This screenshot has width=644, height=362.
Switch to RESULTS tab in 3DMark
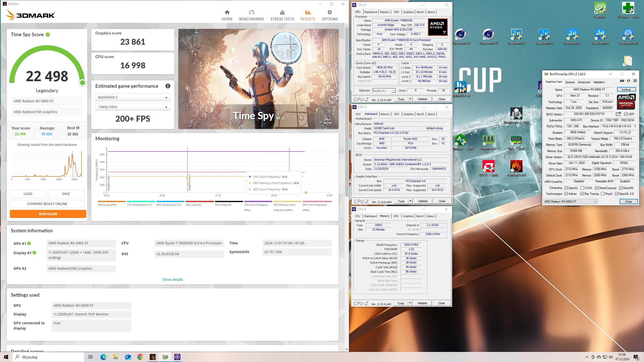(x=308, y=15)
